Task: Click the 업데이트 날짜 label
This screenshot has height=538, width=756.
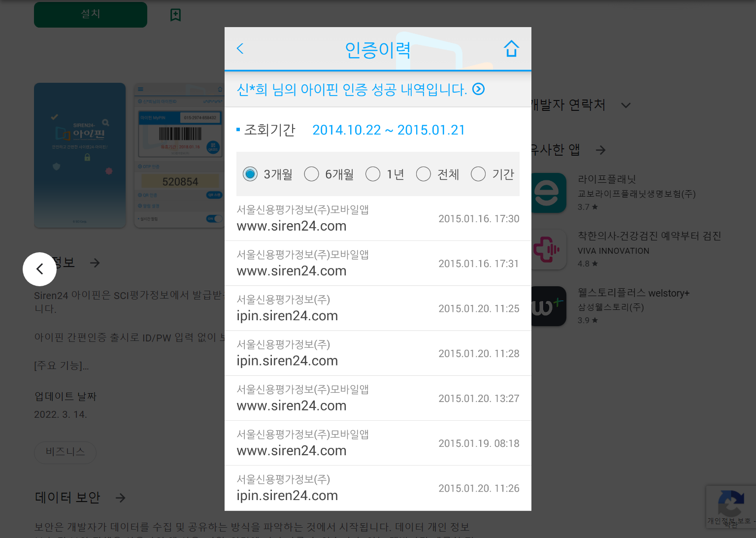Action: tap(66, 397)
